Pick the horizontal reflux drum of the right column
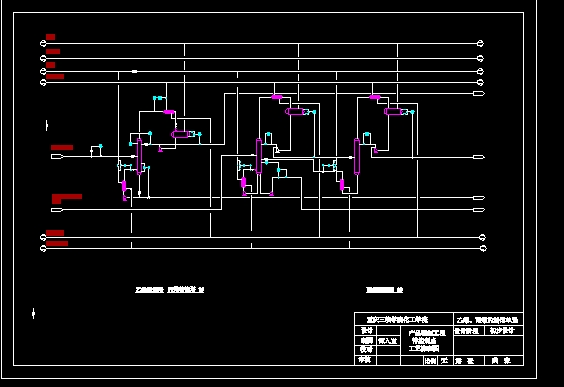Image resolution: width=564 pixels, height=387 pixels. [x=393, y=111]
